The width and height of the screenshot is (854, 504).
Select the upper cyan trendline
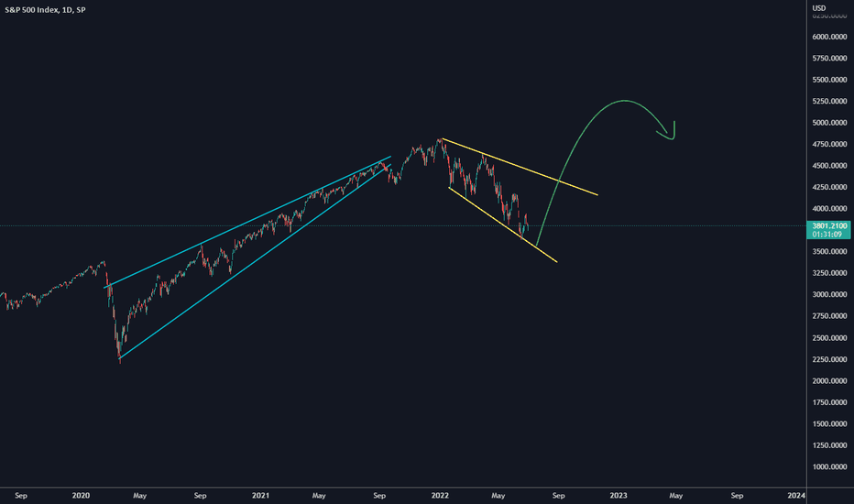pyautogui.click(x=247, y=222)
